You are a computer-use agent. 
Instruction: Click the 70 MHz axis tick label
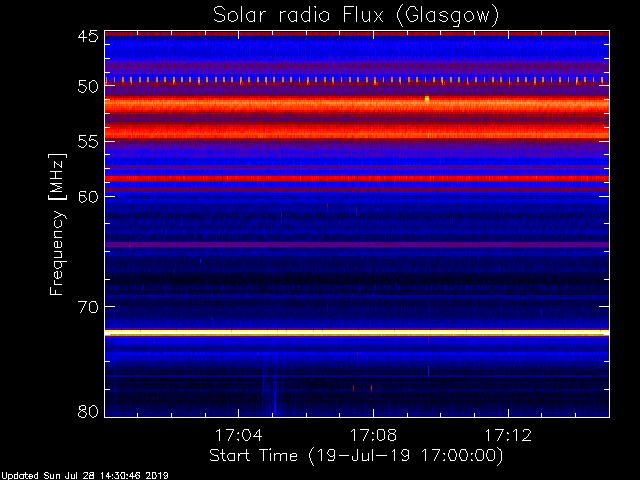coord(88,307)
